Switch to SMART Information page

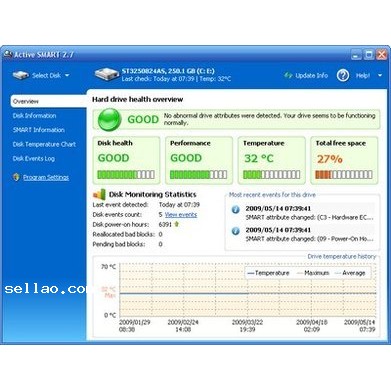point(39,130)
